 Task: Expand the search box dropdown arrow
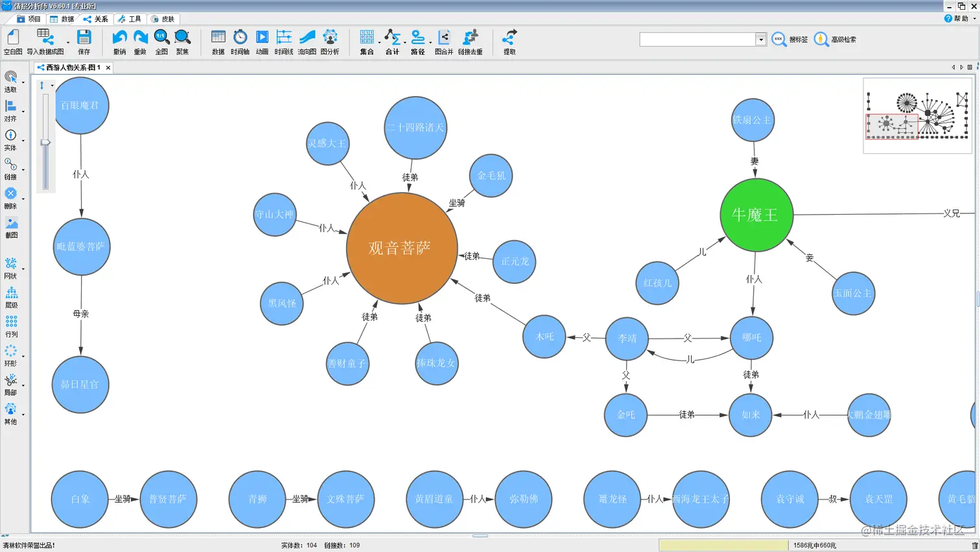pos(761,40)
